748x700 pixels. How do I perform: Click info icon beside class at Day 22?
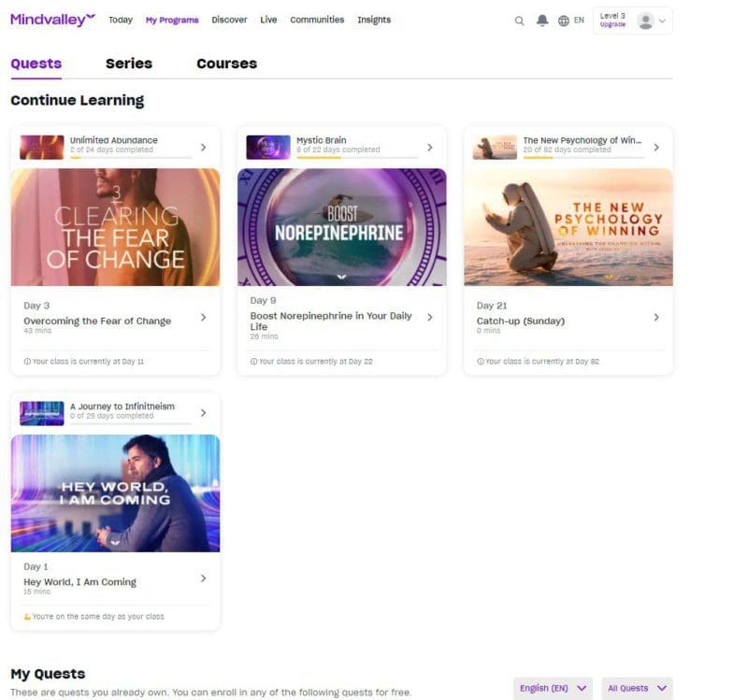253,362
